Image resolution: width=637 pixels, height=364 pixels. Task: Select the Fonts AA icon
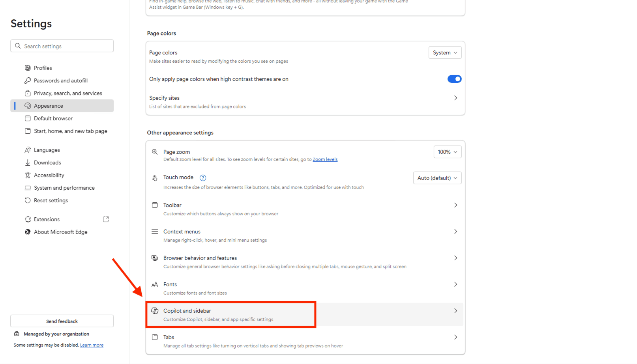(155, 284)
